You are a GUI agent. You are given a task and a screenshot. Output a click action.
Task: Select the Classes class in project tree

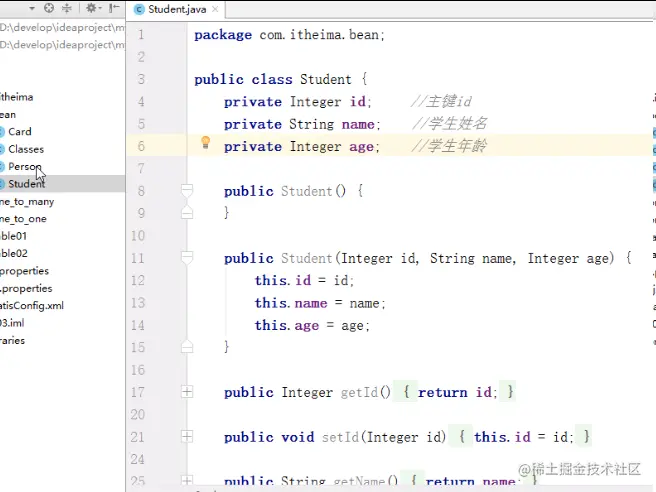pyautogui.click(x=26, y=149)
